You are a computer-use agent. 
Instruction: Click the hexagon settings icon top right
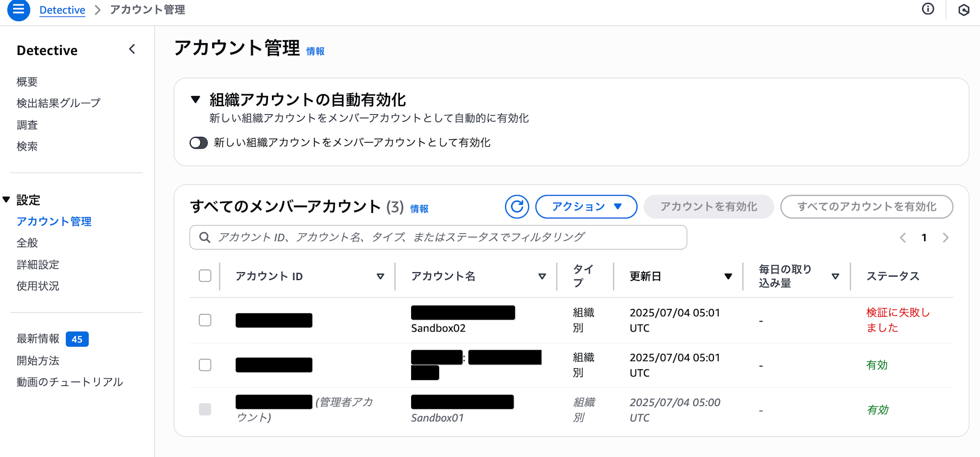coord(964,10)
